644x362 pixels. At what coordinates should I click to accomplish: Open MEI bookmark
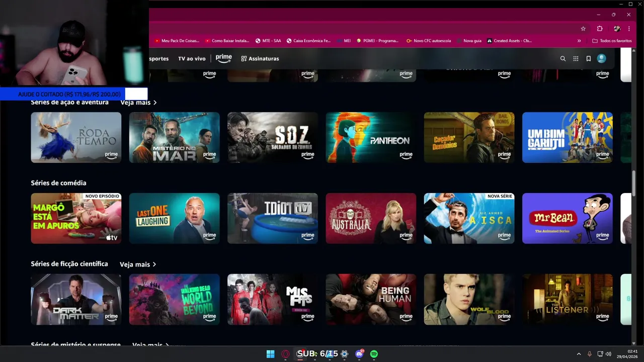[344, 41]
